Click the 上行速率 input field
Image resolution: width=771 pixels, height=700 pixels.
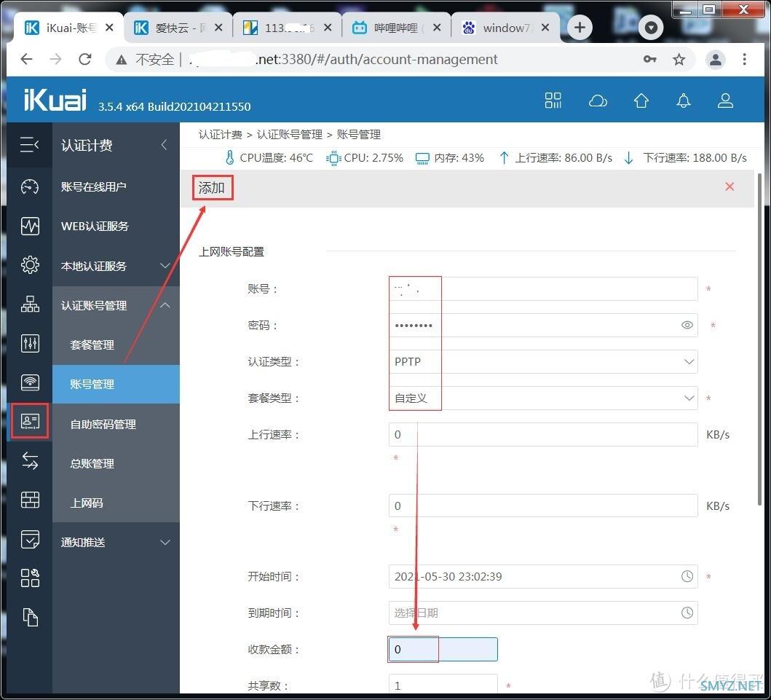[543, 434]
